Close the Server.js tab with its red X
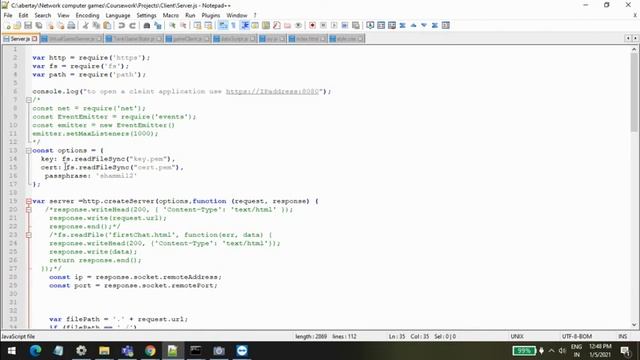Screen dimensions: 640x360 [x=35, y=39]
